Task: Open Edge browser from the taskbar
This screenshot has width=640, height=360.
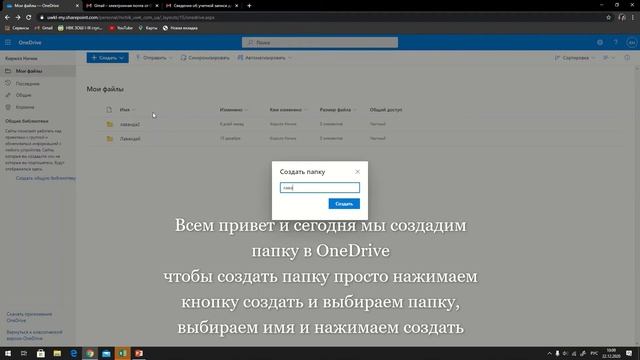Action: click(x=73, y=353)
